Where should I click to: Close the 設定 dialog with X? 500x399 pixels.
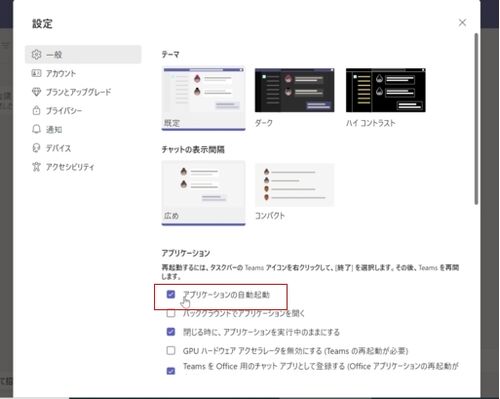point(462,23)
